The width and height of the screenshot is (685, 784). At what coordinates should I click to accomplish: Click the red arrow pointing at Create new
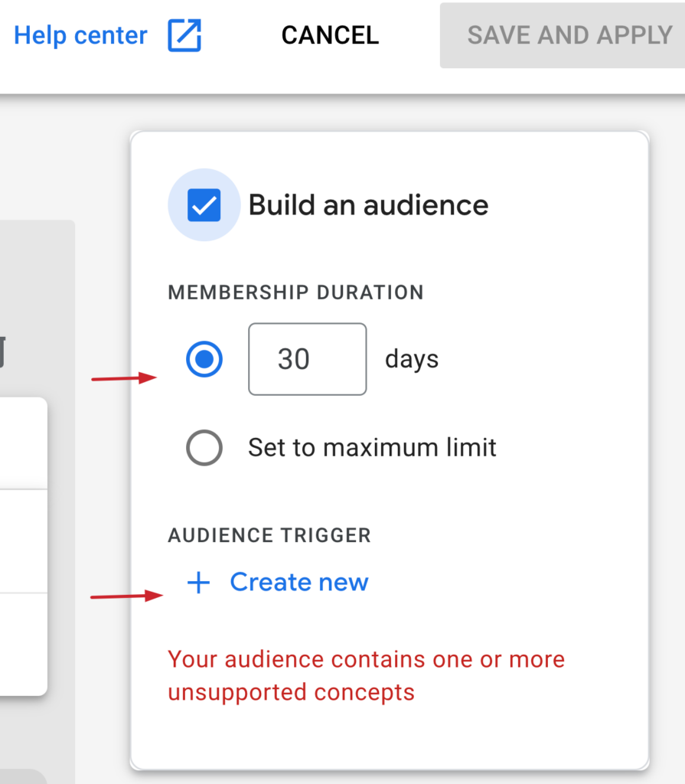tap(125, 596)
